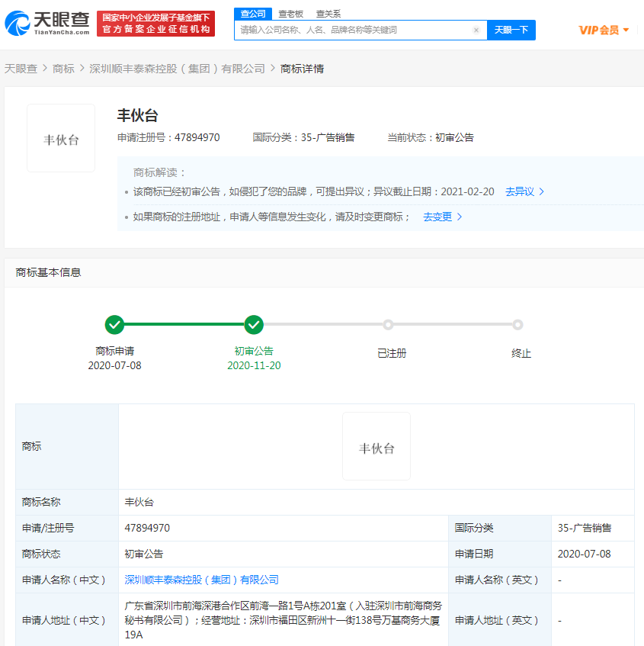Click the 天眼一下 search button
The height and width of the screenshot is (646, 644).
pos(511,30)
